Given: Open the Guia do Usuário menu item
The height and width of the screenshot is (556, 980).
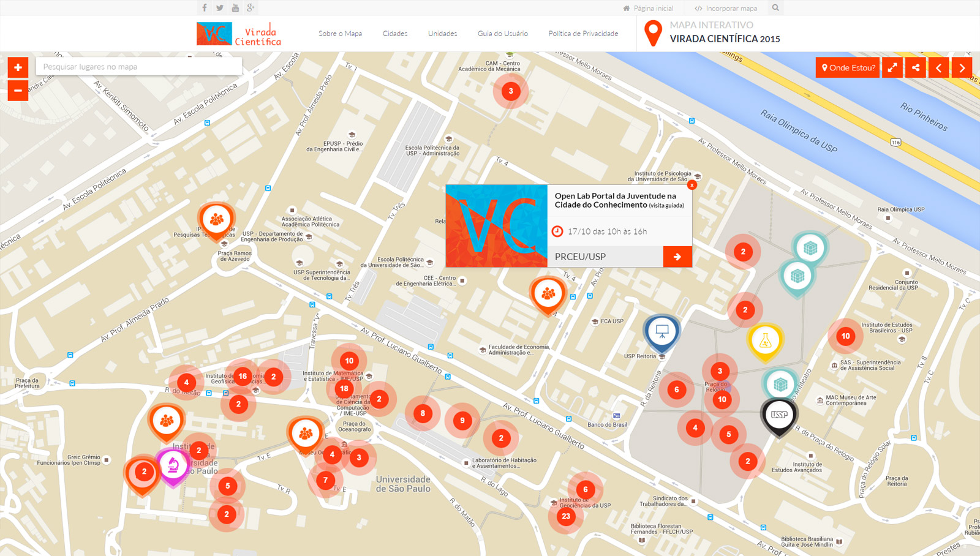Looking at the screenshot, I should [x=503, y=34].
